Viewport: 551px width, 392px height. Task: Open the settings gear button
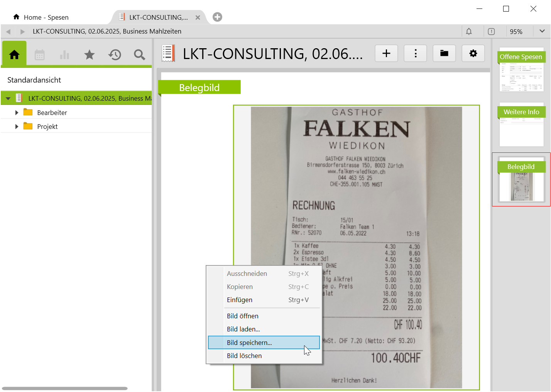pos(473,53)
